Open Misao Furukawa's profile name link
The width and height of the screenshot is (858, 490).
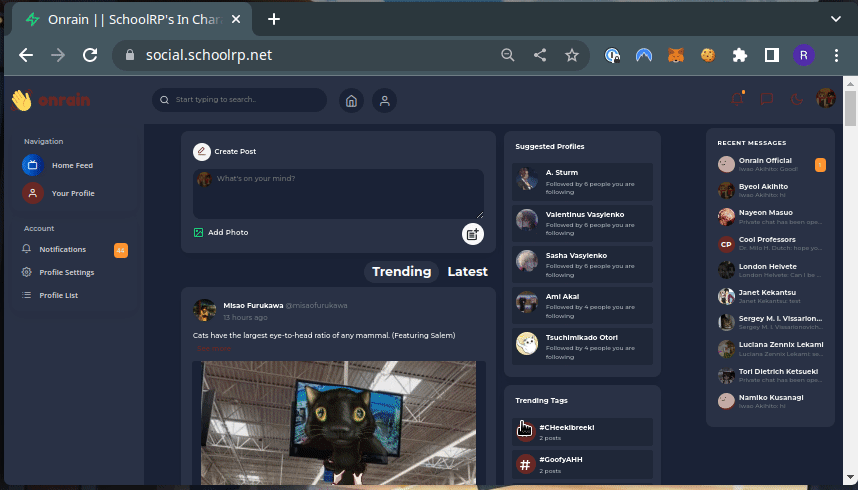pyautogui.click(x=253, y=305)
